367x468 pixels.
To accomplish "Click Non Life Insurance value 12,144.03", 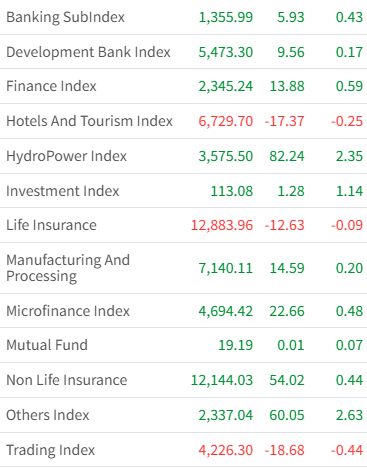I will (222, 380).
